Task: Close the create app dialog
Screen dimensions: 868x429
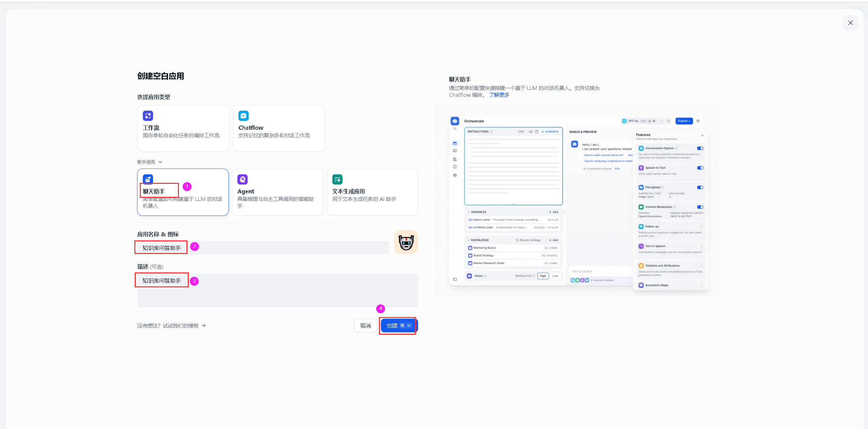Action: pos(850,23)
